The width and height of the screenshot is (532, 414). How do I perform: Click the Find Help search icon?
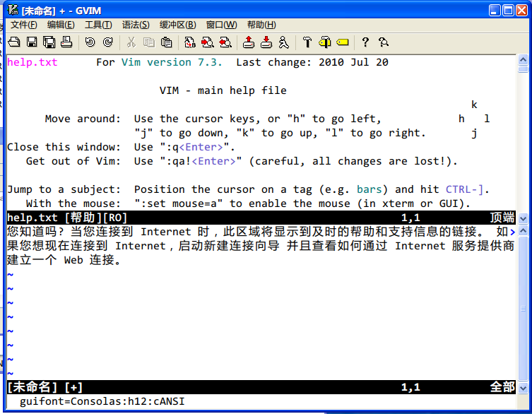[384, 42]
